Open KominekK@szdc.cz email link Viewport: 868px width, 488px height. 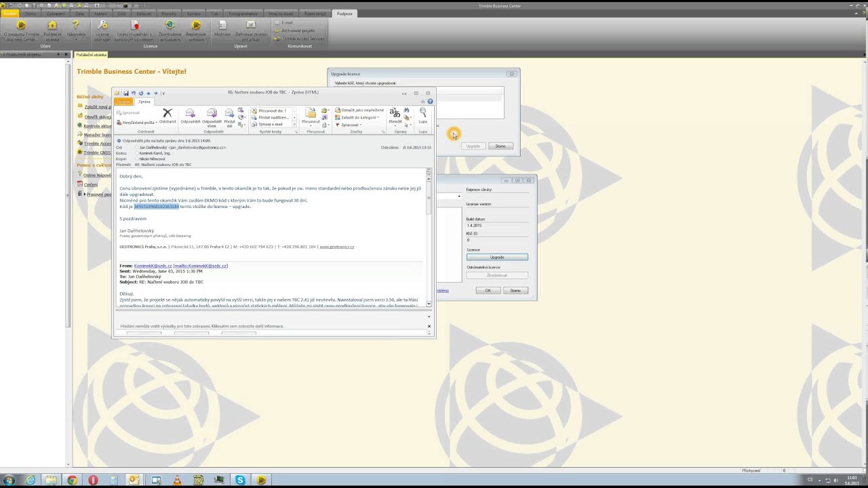[x=153, y=266]
